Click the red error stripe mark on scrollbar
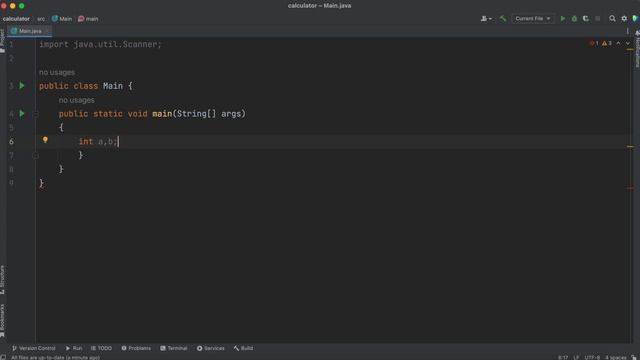 coord(630,188)
